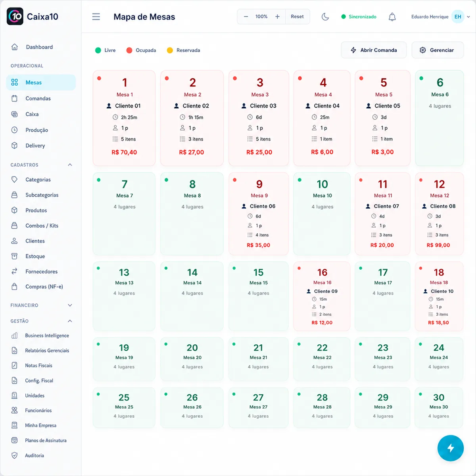Click the red Ocupada legend dot
Image resolution: width=476 pixels, height=476 pixels.
pos(129,50)
